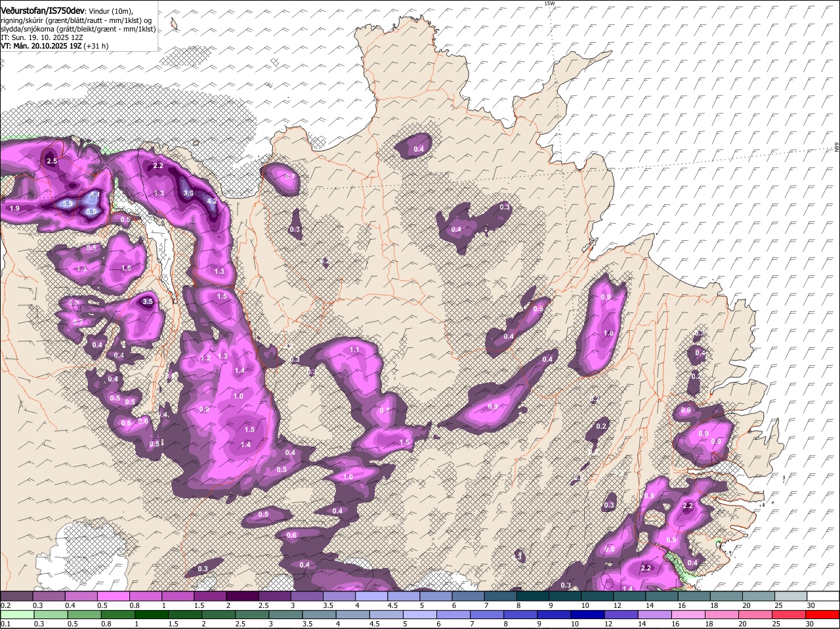Click the 15W longitude label at the top
The width and height of the screenshot is (840, 629).
549,3
